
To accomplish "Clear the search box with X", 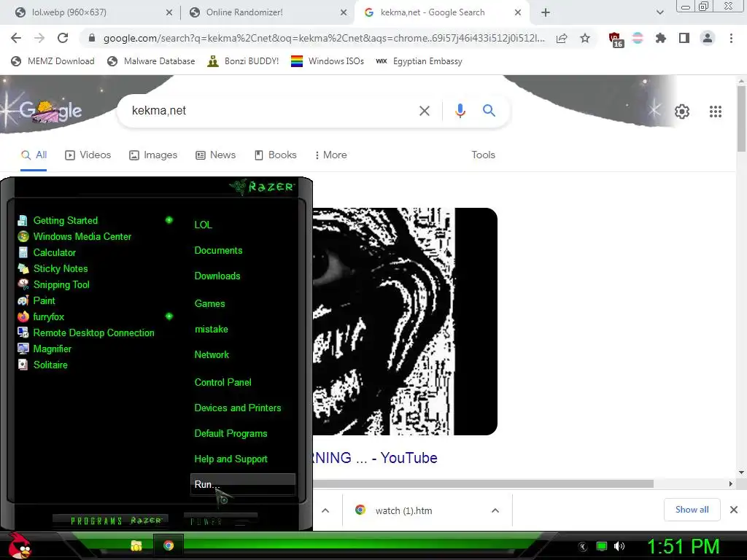I will (x=424, y=111).
